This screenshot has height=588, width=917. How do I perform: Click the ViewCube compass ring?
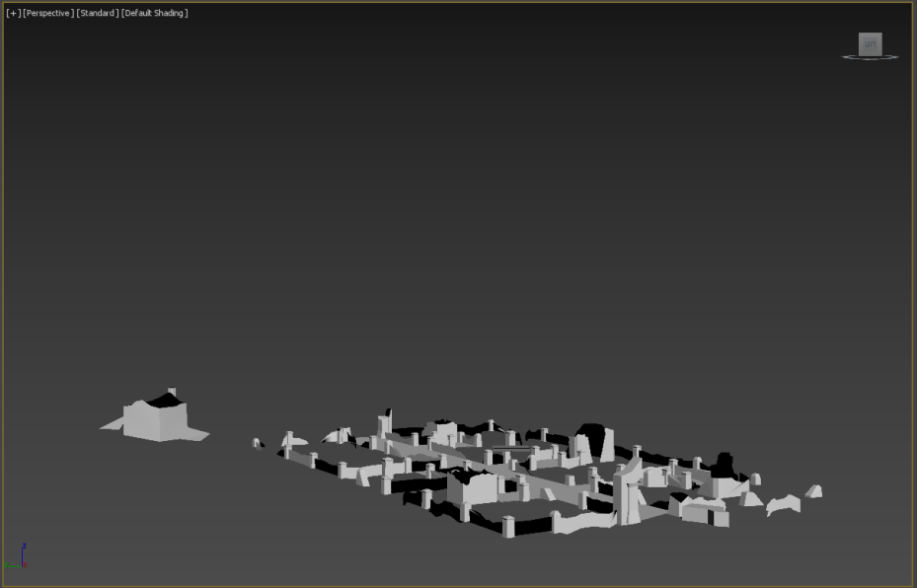(846, 57)
